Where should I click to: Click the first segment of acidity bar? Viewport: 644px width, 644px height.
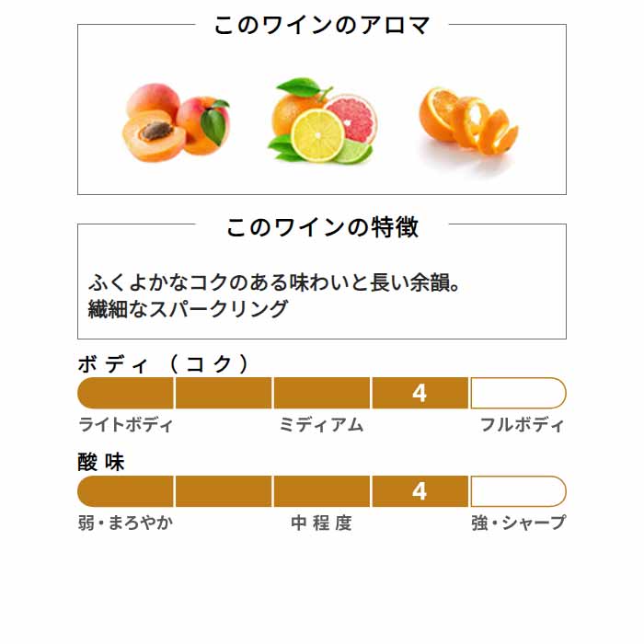(x=125, y=491)
